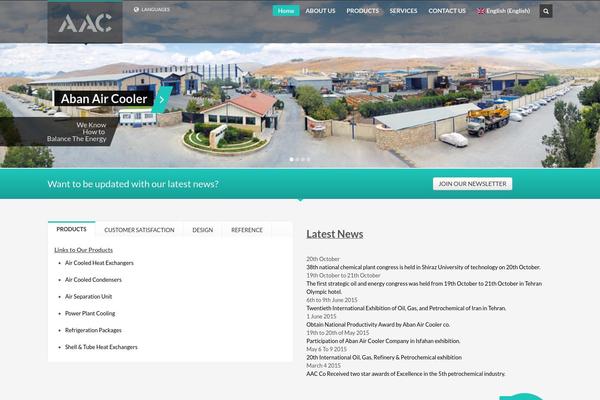Screen dimensions: 600x400
Task: Click the globe Languages icon
Action: tap(136, 10)
